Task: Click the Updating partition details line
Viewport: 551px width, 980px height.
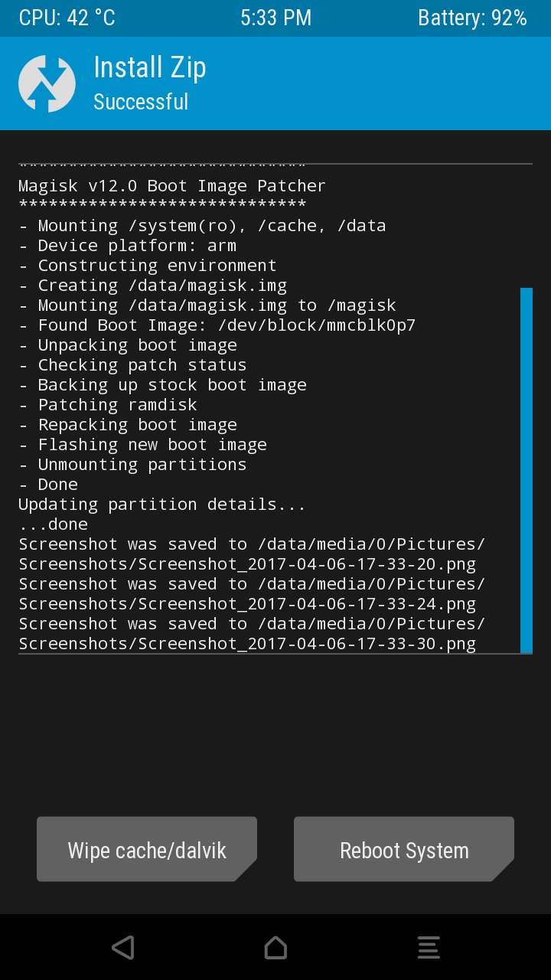Action: (162, 505)
